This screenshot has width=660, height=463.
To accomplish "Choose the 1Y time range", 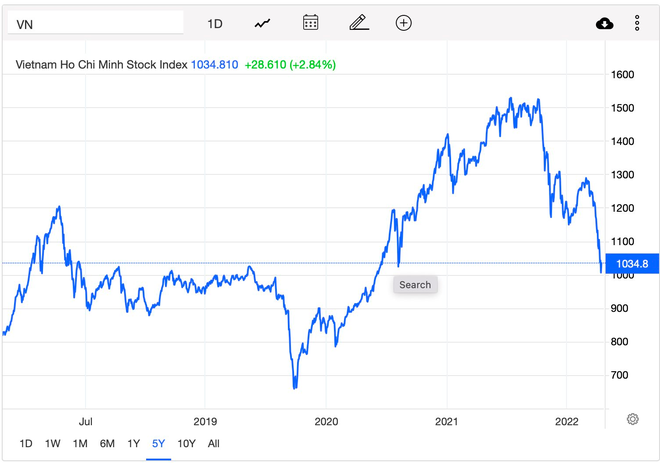I will (x=133, y=444).
